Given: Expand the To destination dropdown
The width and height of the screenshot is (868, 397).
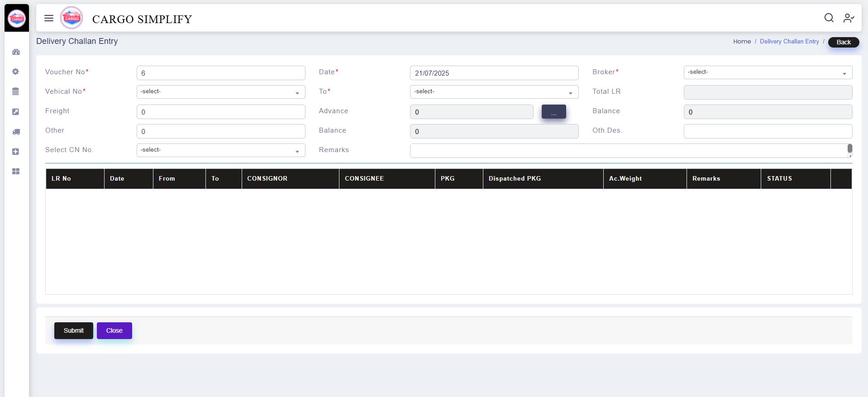Looking at the screenshot, I should pyautogui.click(x=494, y=92).
